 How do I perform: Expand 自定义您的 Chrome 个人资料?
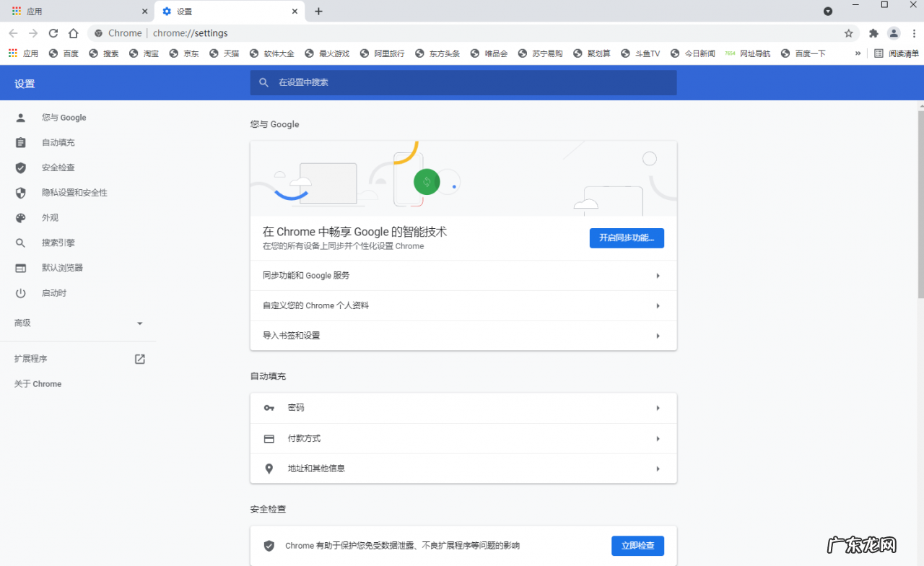tap(463, 305)
